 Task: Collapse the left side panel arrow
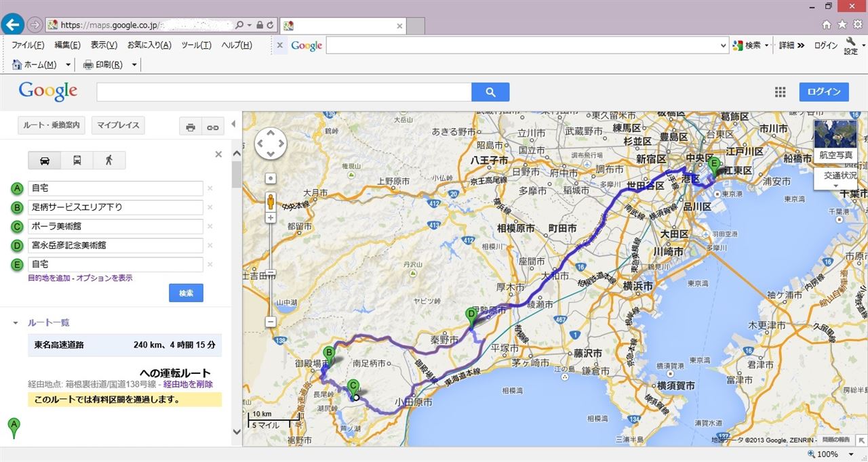(x=234, y=125)
